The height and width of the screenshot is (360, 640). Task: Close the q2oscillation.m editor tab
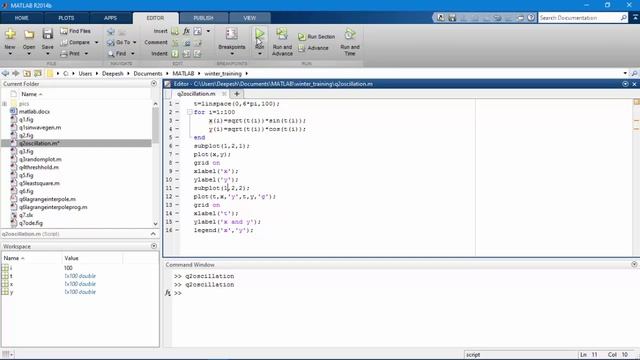224,93
